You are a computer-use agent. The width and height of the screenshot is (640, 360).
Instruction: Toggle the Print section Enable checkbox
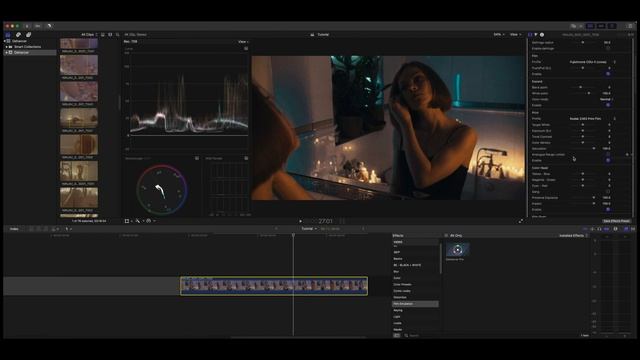[608, 160]
